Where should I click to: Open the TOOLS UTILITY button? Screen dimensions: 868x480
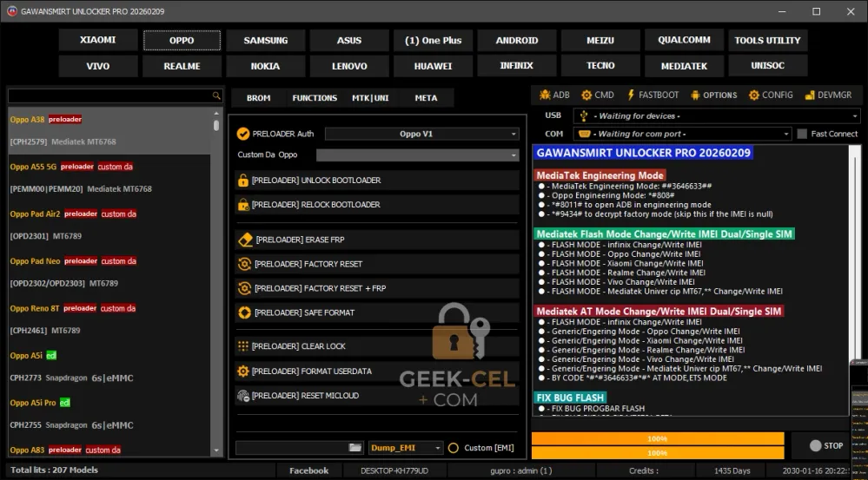767,41
